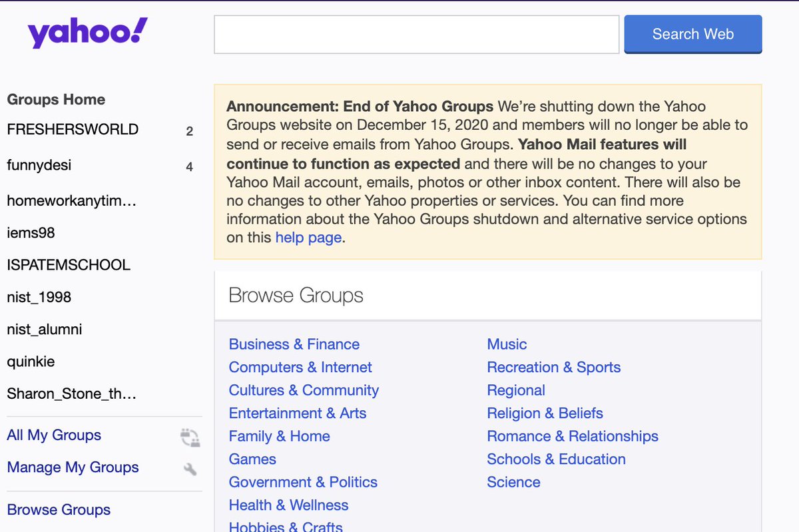Click Browse Groups in the sidebar
This screenshot has width=799, height=532.
(59, 510)
